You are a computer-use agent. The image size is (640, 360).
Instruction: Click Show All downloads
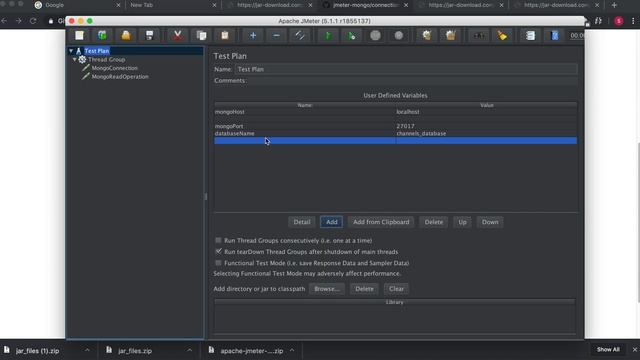608,349
